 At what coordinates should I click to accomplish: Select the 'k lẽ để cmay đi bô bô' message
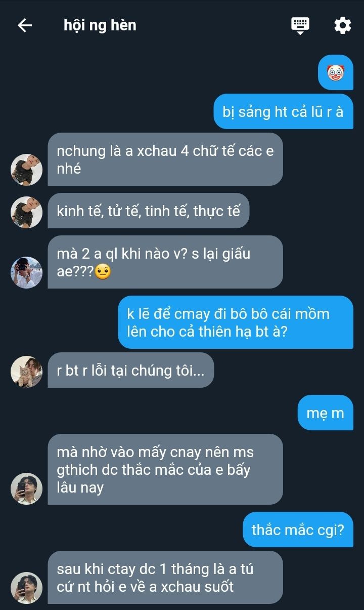[236, 322]
